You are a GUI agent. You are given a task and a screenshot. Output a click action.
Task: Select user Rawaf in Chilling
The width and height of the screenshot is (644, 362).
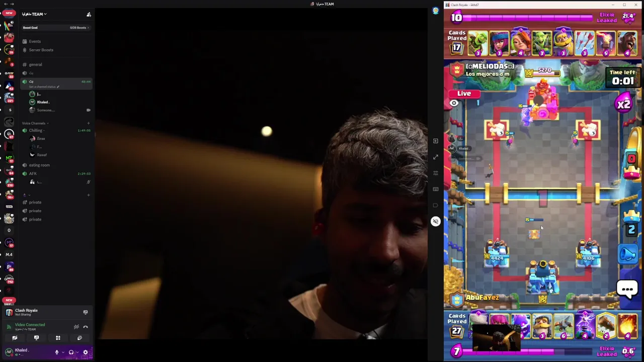click(41, 155)
